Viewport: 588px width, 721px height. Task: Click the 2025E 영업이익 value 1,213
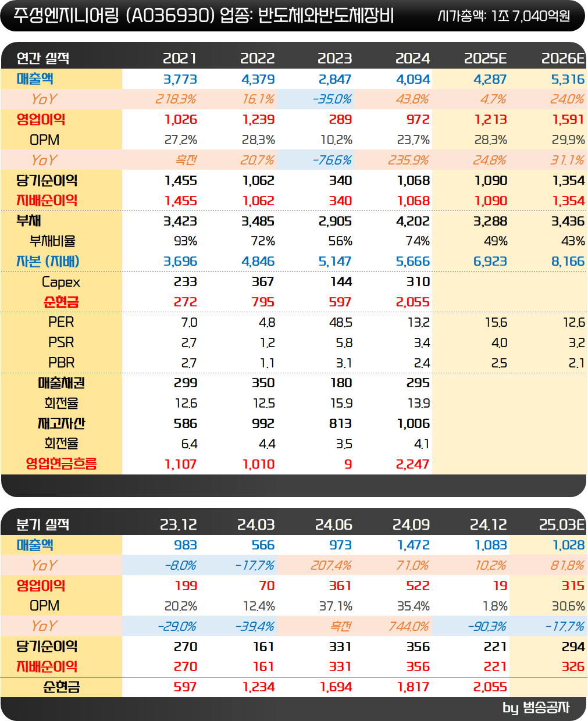(490, 120)
